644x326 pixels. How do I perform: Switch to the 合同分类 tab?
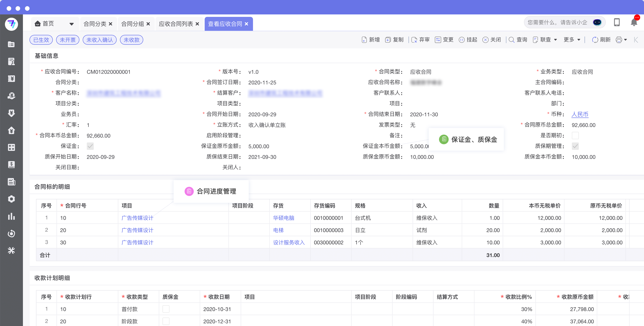click(x=95, y=24)
